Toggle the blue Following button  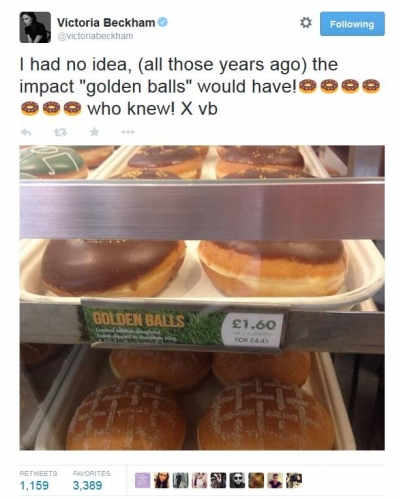coord(352,24)
